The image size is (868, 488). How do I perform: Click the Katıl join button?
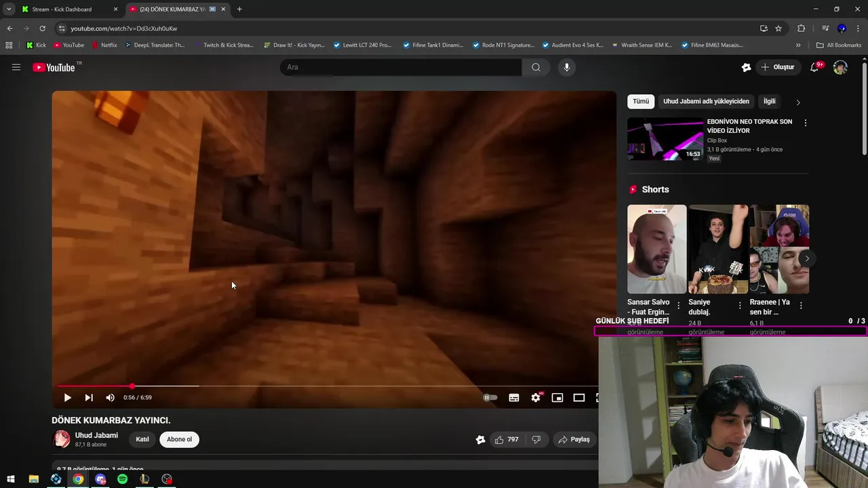pyautogui.click(x=142, y=439)
